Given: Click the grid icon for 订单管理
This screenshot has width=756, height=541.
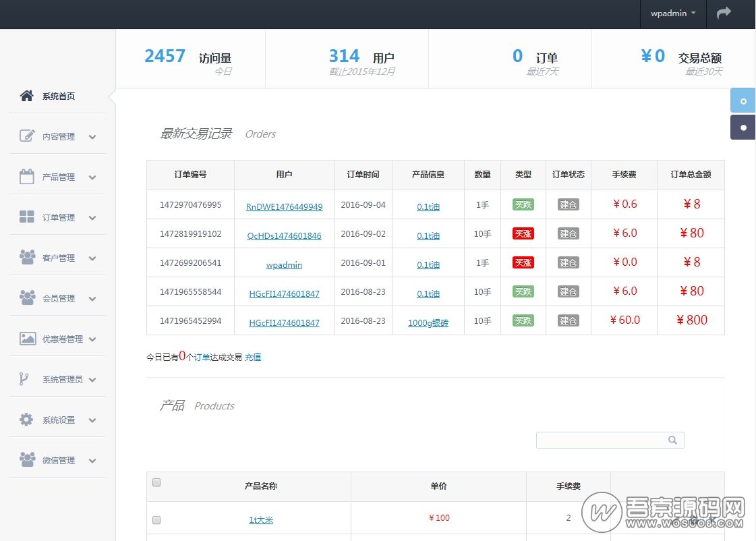Looking at the screenshot, I should [27, 217].
